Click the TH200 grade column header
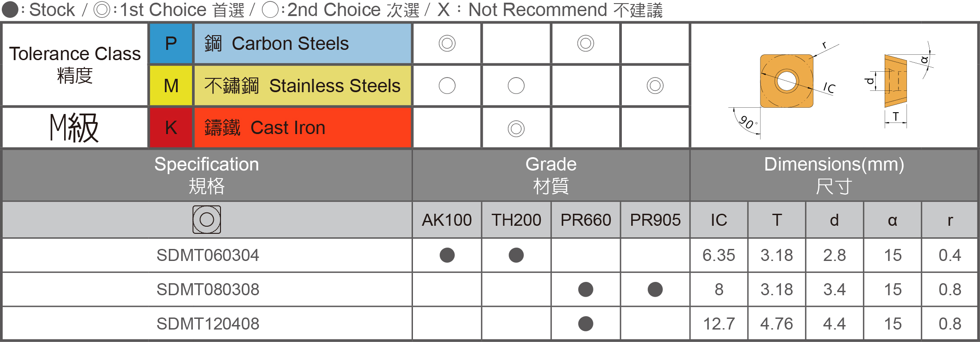The width and height of the screenshot is (980, 342). [516, 220]
